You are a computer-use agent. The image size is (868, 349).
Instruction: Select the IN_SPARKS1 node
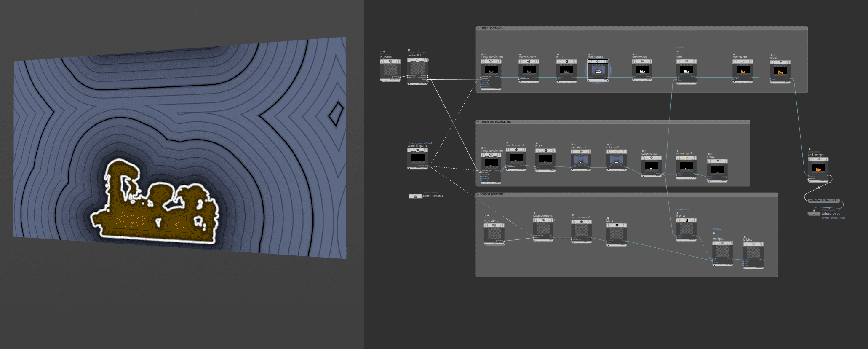tap(494, 234)
